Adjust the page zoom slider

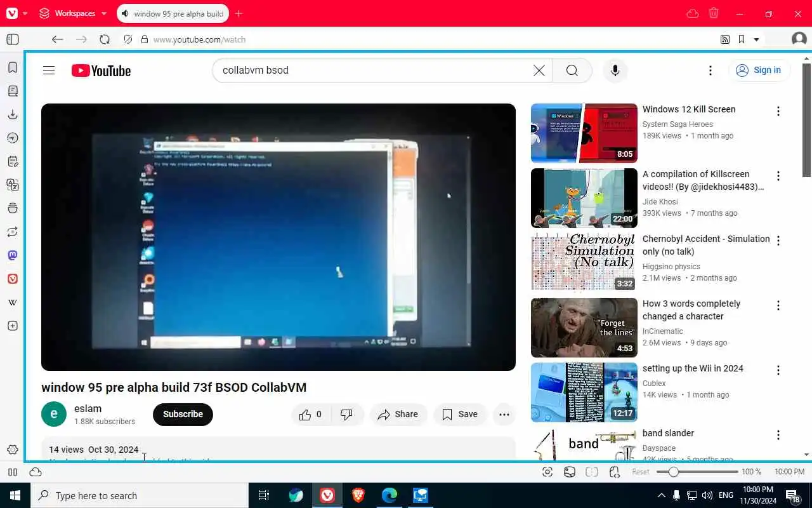(x=697, y=472)
